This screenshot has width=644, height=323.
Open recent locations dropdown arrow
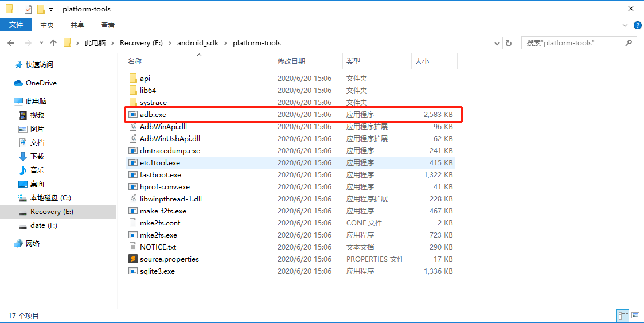click(x=41, y=42)
